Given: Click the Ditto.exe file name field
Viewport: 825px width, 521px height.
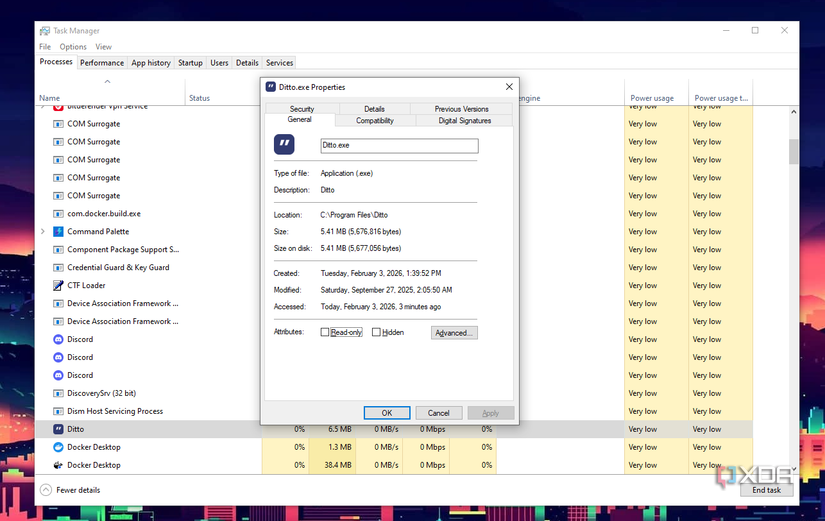Looking at the screenshot, I should coord(399,145).
